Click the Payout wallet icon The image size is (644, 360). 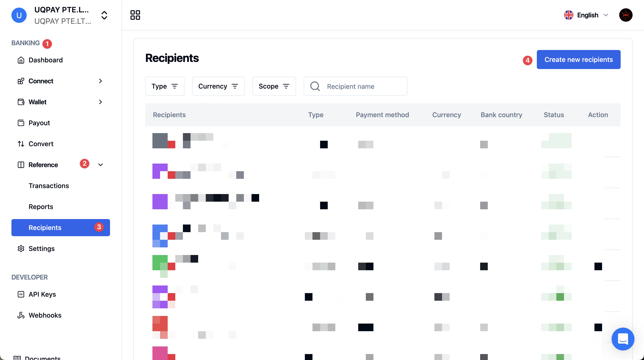click(x=21, y=123)
